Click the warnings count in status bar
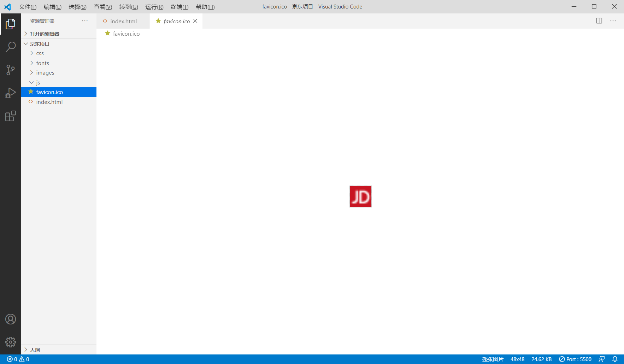624x364 pixels. tap(24, 359)
